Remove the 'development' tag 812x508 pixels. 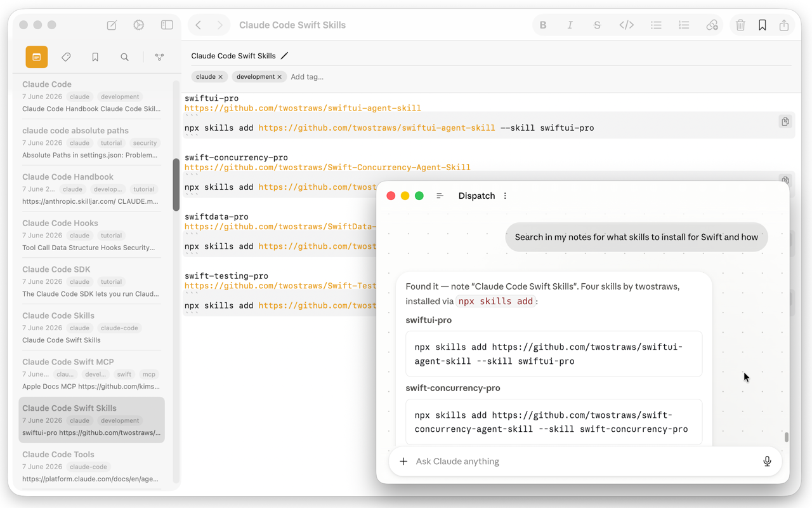pos(279,77)
